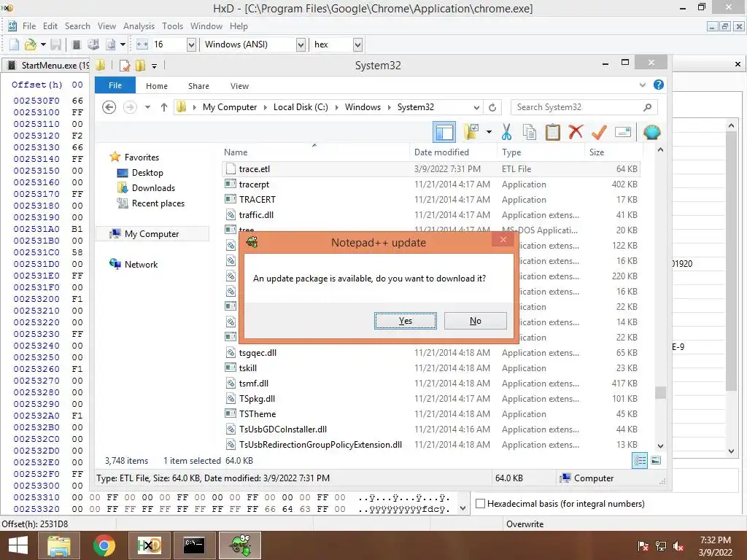Click No in Notepad++ update dialog
Viewport: 747px width, 560px height.
(476, 321)
